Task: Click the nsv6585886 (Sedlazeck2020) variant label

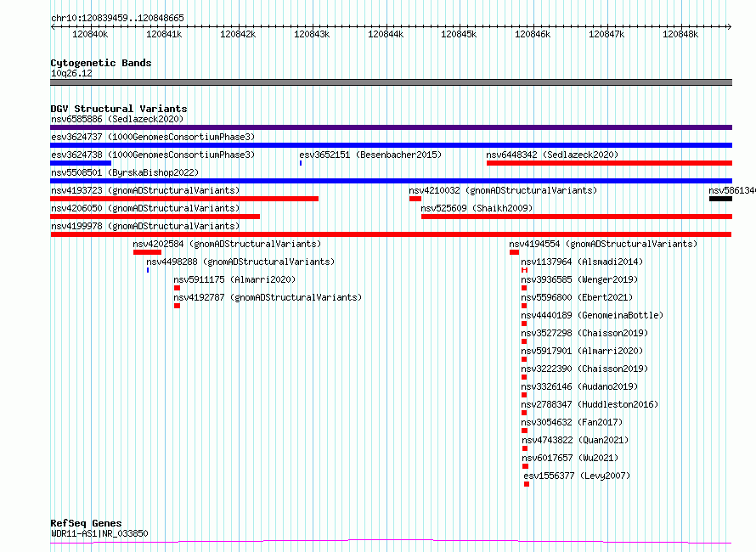Action: [x=117, y=119]
